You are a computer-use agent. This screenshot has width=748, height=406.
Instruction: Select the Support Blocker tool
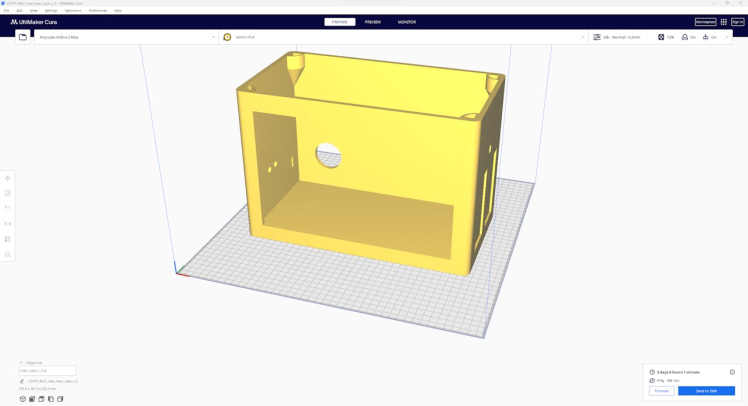8,254
